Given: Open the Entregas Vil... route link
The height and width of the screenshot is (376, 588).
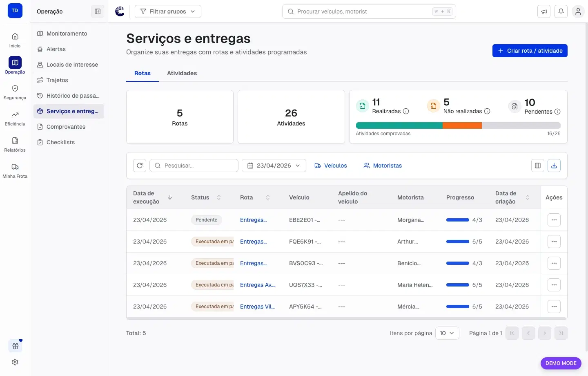Looking at the screenshot, I should 257,307.
